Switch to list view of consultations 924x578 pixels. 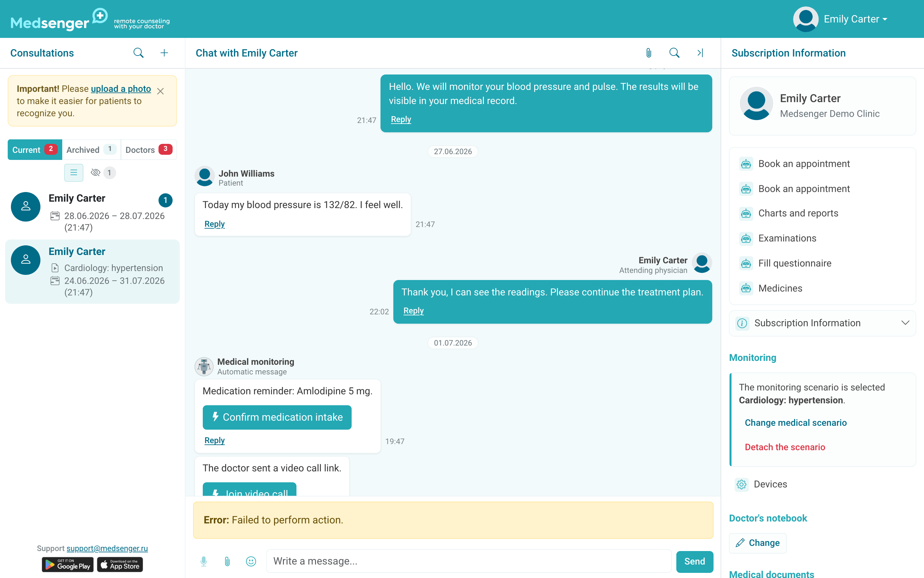[x=74, y=173]
